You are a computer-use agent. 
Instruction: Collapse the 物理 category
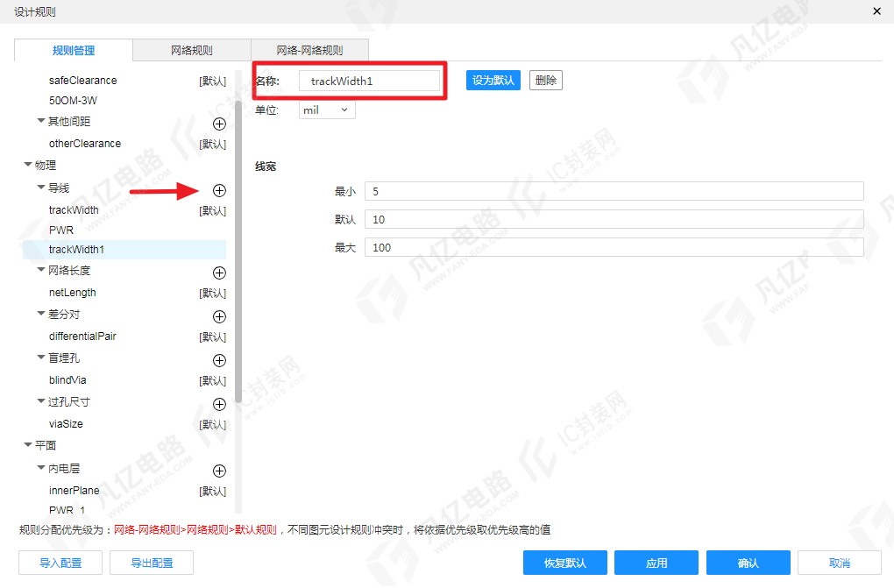click(x=28, y=165)
